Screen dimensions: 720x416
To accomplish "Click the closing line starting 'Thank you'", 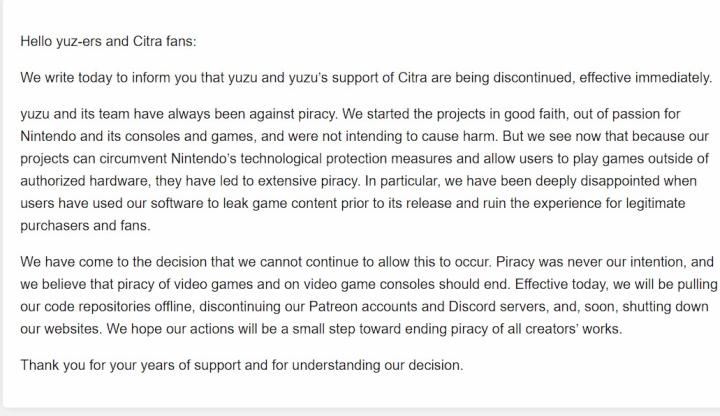I will [x=242, y=365].
